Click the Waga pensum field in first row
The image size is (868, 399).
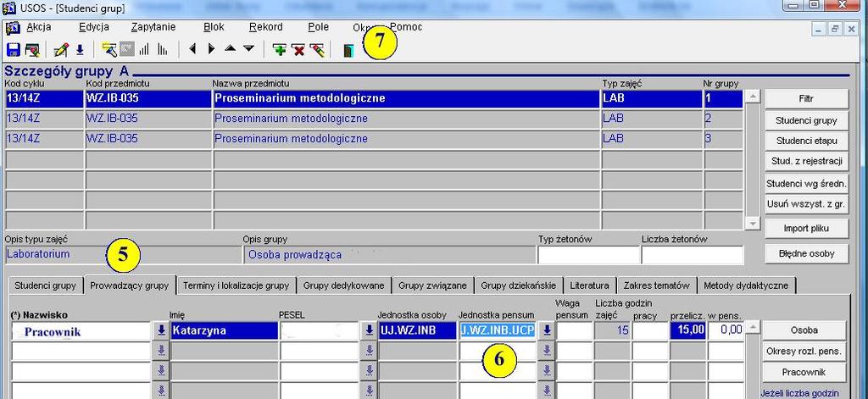(x=574, y=330)
